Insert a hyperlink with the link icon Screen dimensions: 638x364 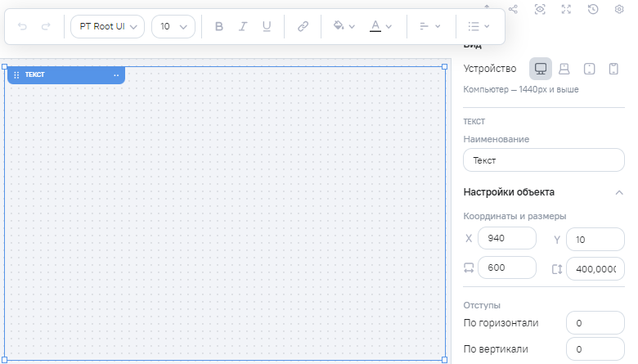click(x=303, y=26)
